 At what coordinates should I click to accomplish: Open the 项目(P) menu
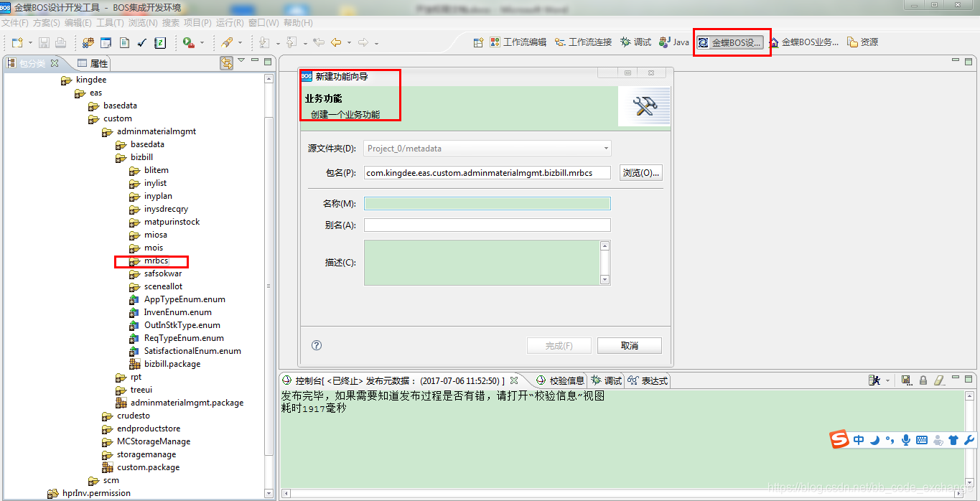(197, 23)
